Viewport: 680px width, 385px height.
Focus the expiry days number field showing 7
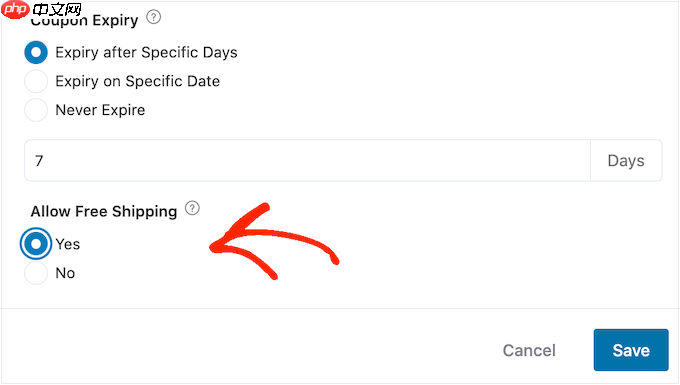(x=307, y=160)
